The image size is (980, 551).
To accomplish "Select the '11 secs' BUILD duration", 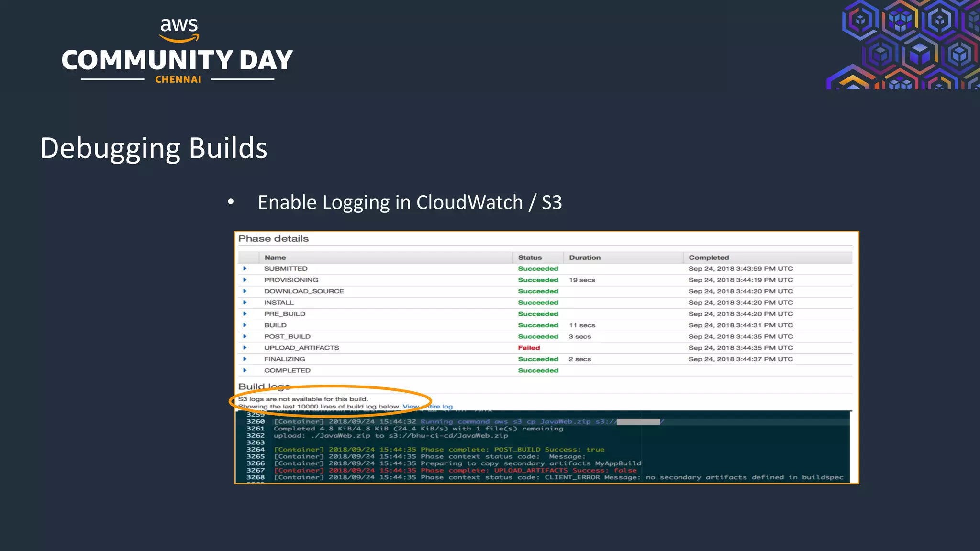I will coord(582,325).
